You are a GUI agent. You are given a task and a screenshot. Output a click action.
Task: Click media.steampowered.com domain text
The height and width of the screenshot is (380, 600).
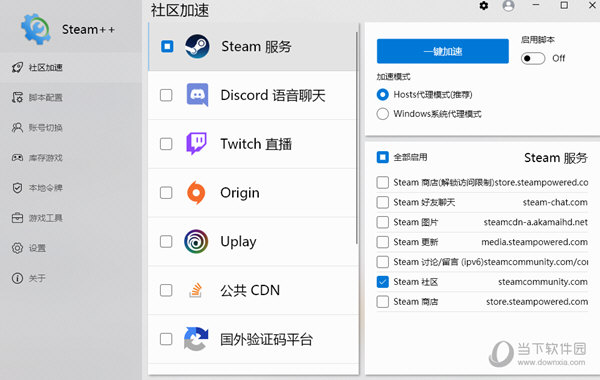[535, 242]
